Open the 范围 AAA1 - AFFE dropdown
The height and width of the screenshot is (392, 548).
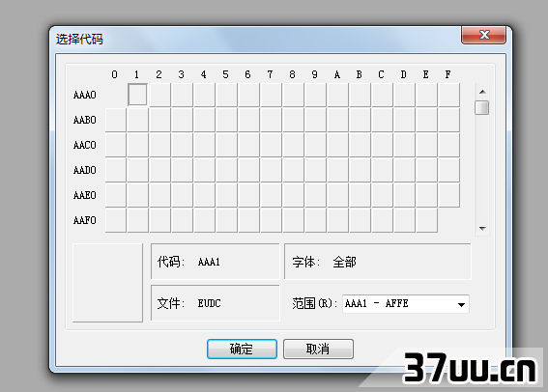405,304
